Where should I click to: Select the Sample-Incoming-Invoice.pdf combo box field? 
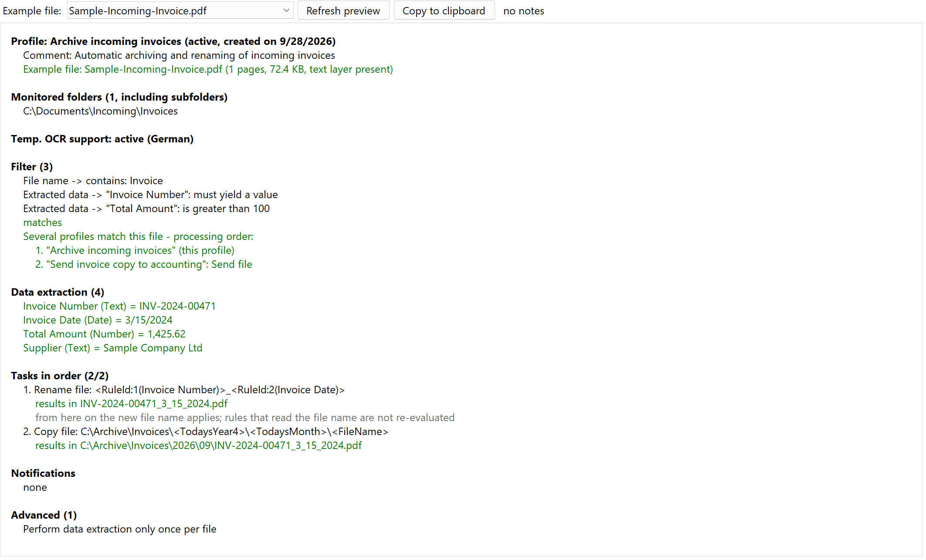pyautogui.click(x=180, y=10)
